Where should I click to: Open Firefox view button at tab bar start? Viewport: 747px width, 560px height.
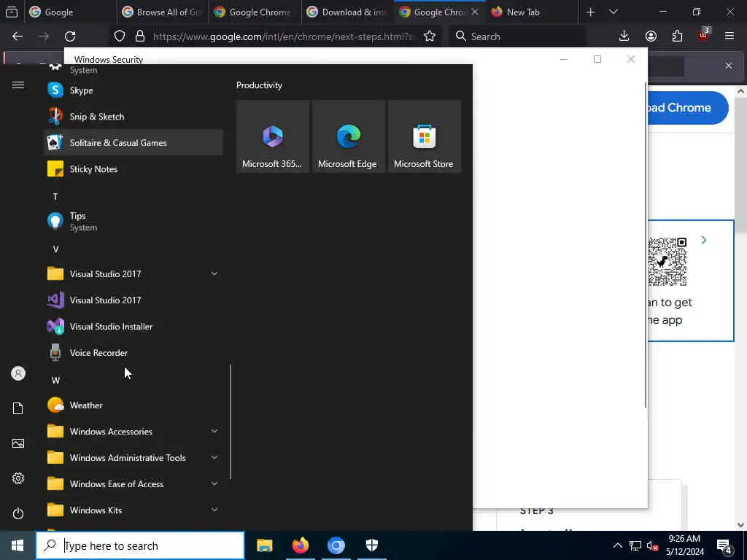tap(12, 12)
